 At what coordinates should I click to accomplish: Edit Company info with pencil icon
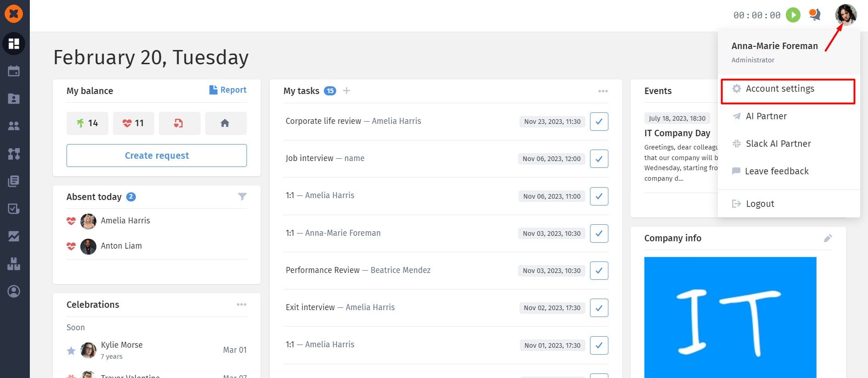tap(828, 238)
